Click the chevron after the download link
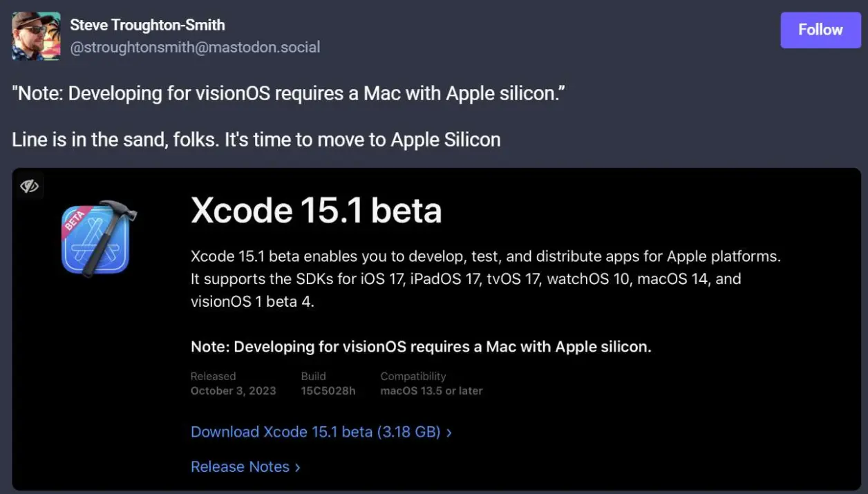Screen dimensions: 868x494 [449, 433]
